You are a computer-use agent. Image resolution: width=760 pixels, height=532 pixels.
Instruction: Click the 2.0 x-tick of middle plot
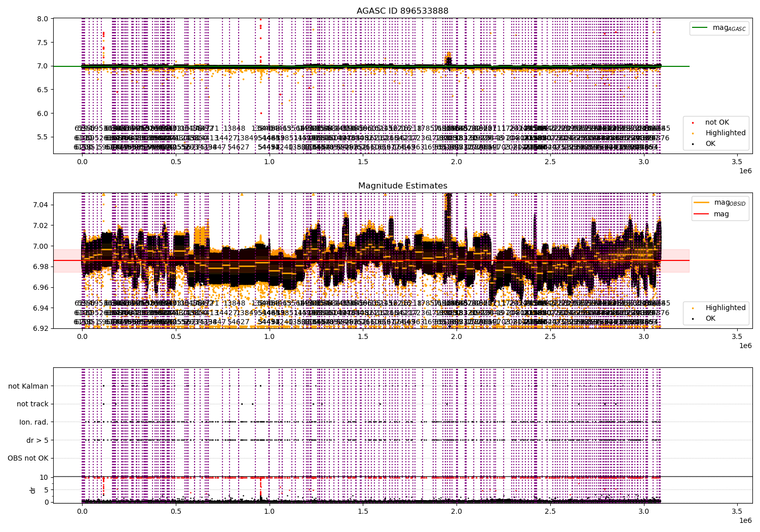(457, 337)
